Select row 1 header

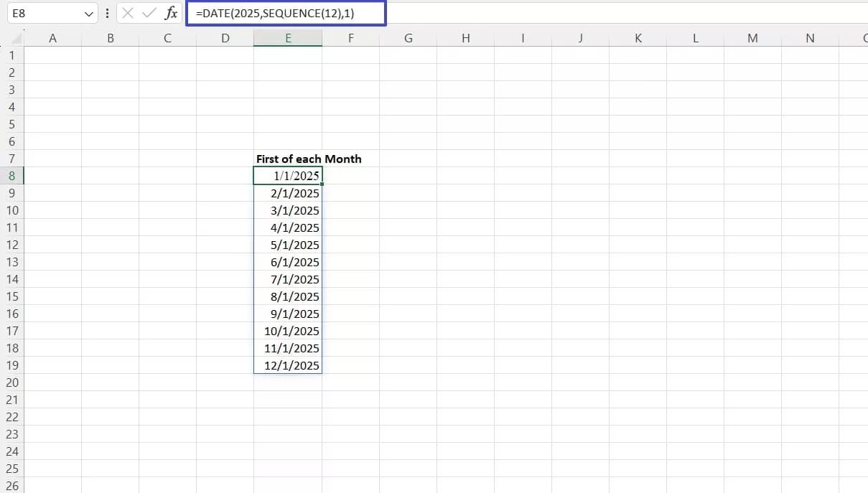click(x=11, y=55)
